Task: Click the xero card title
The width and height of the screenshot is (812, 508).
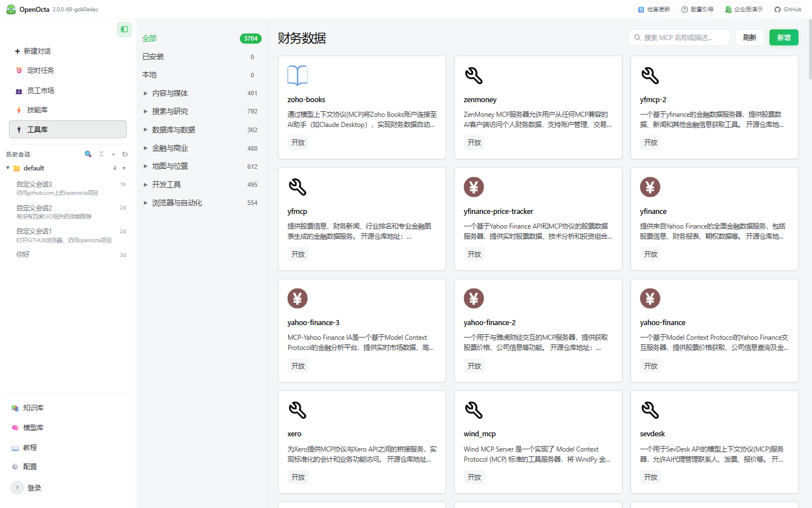Action: click(x=294, y=434)
